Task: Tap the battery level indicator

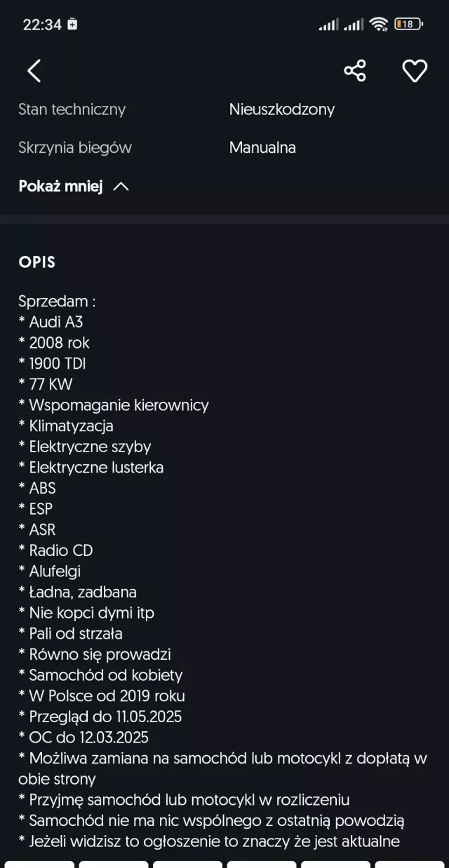Action: pos(408,25)
